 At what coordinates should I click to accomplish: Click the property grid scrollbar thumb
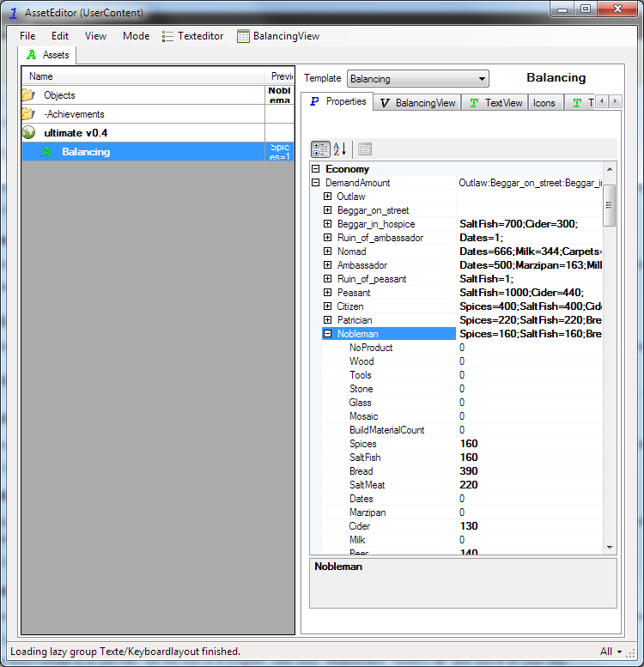coord(610,205)
